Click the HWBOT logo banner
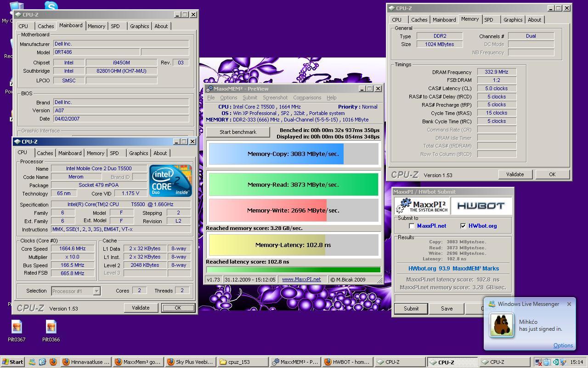The height and width of the screenshot is (368, 588). pyautogui.click(x=481, y=206)
